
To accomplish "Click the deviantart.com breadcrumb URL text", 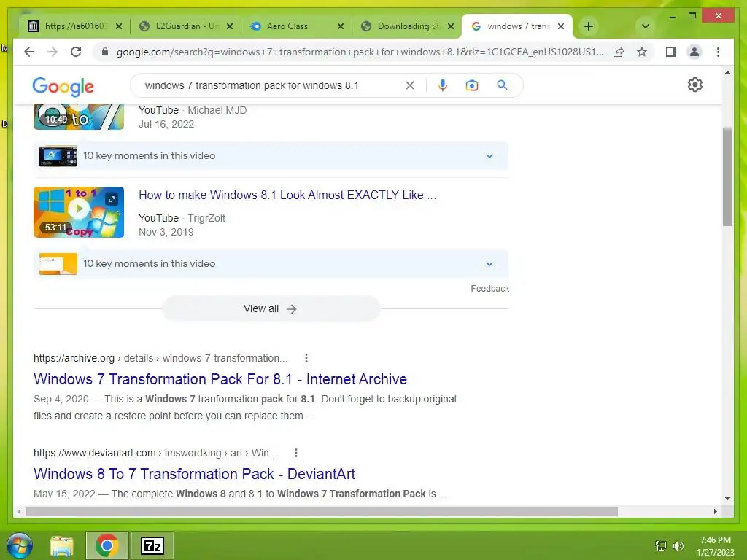I will click(x=155, y=453).
